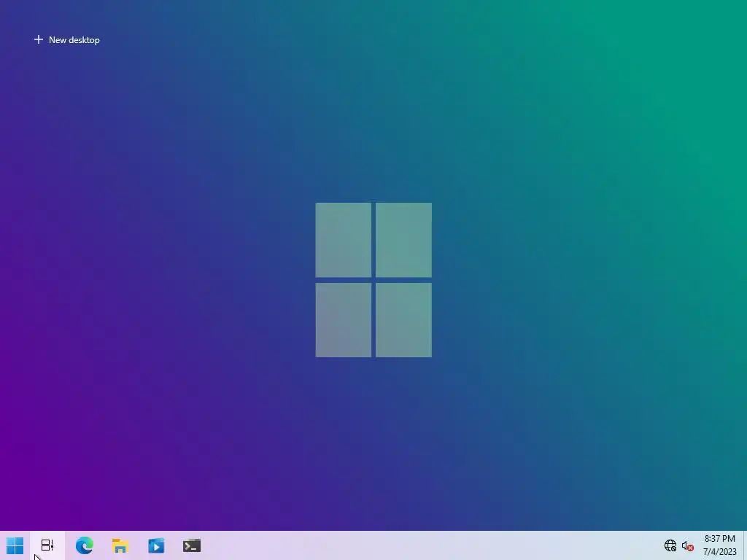Open the Start menu from the taskbar
This screenshot has height=560, width=747.
[x=15, y=545]
